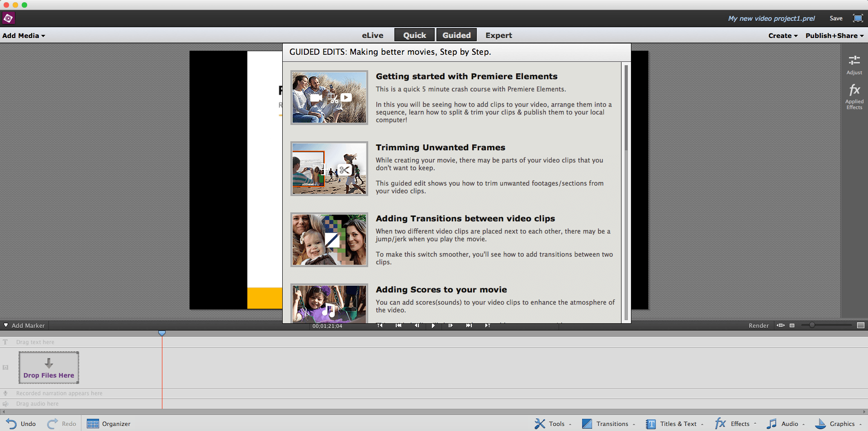Click the project title My new video project1.prel
Screen dimensions: 868x431
point(771,19)
